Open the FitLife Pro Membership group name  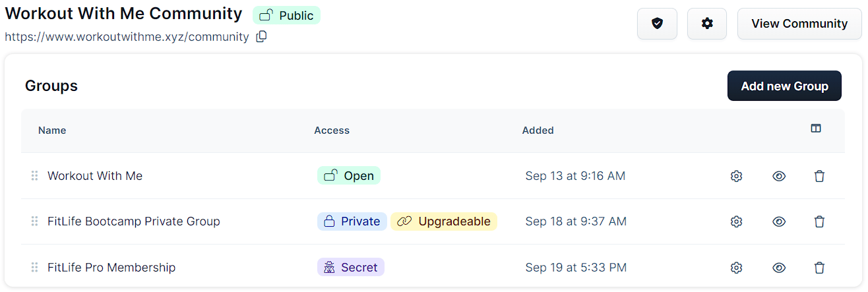(111, 268)
